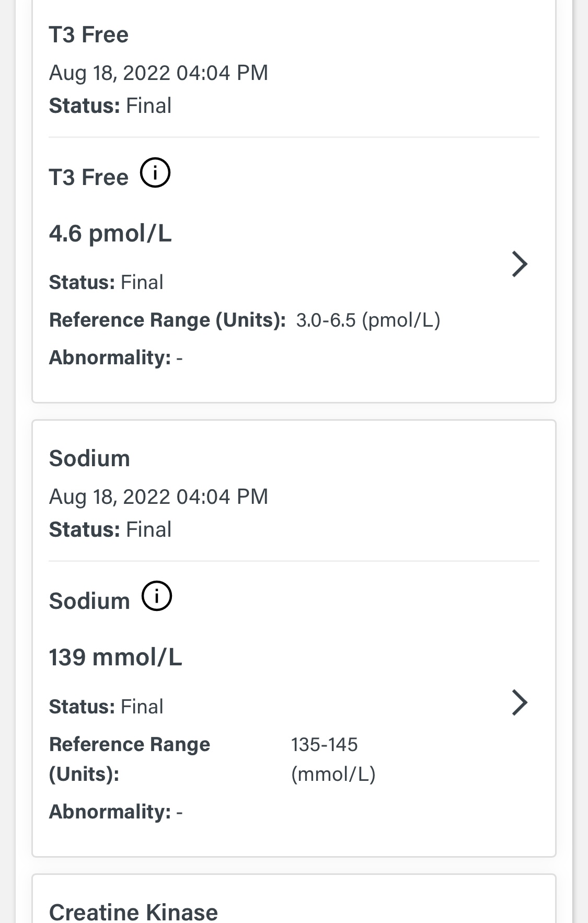The width and height of the screenshot is (588, 923).
Task: Open Sodium result details with chevron
Action: (x=519, y=702)
